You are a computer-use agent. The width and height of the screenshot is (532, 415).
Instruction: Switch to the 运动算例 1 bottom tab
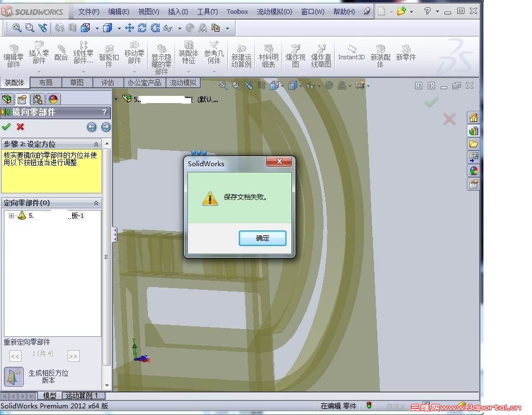pyautogui.click(x=84, y=395)
